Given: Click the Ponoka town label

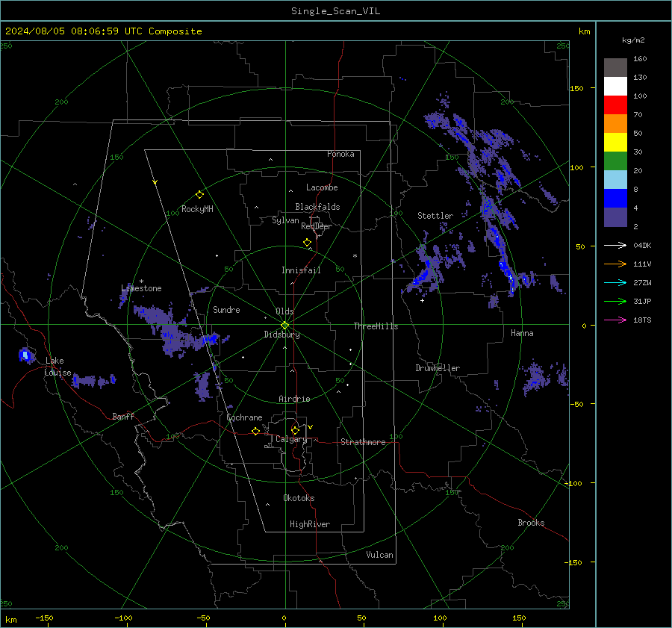Looking at the screenshot, I should pos(340,154).
